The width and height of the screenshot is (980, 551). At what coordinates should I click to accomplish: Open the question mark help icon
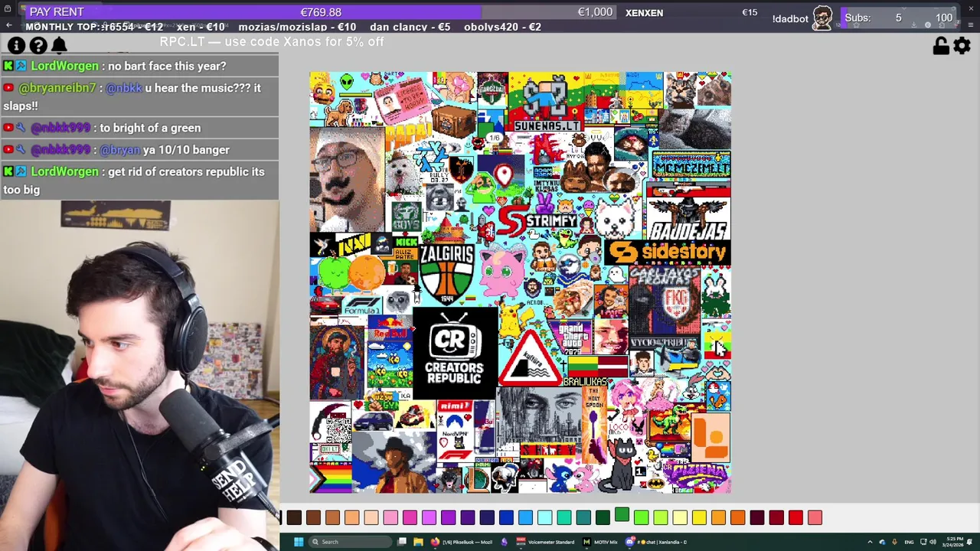tap(38, 46)
